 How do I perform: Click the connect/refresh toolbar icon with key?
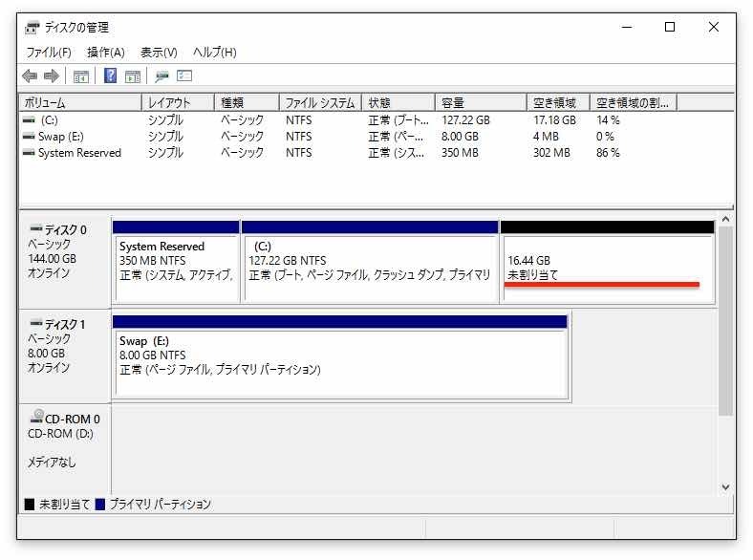pyautogui.click(x=161, y=76)
